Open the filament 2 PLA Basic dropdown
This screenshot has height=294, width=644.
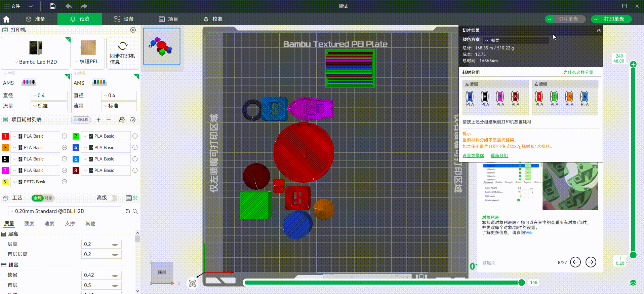[106, 136]
